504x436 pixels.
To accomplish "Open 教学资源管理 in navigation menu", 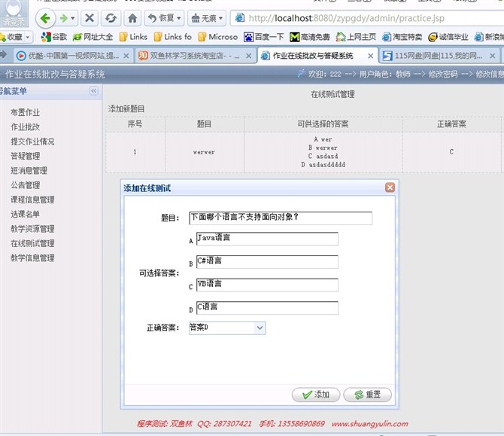I will (x=32, y=229).
